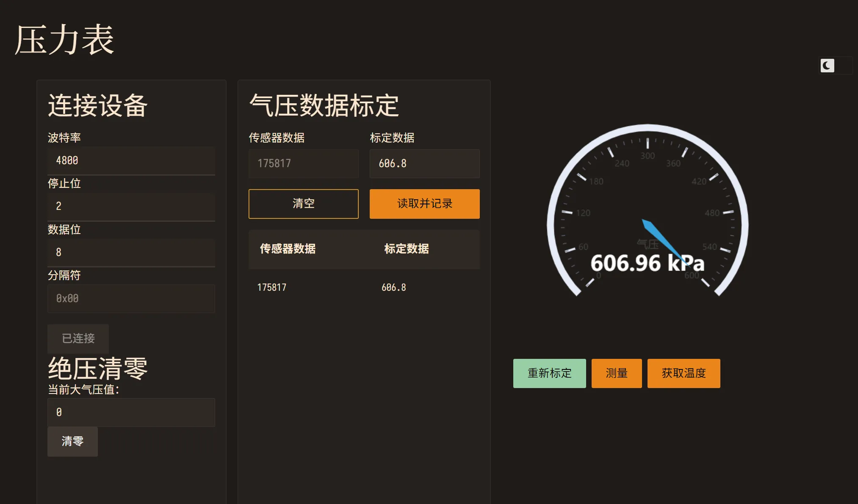Toggle the dark mode moon switch
Viewport: 858px width, 504px height.
click(834, 66)
